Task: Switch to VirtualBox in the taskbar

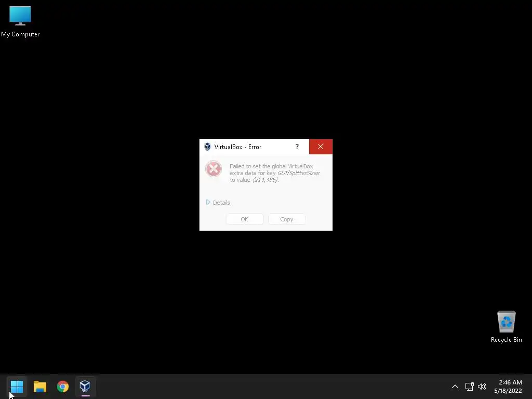Action: click(85, 387)
